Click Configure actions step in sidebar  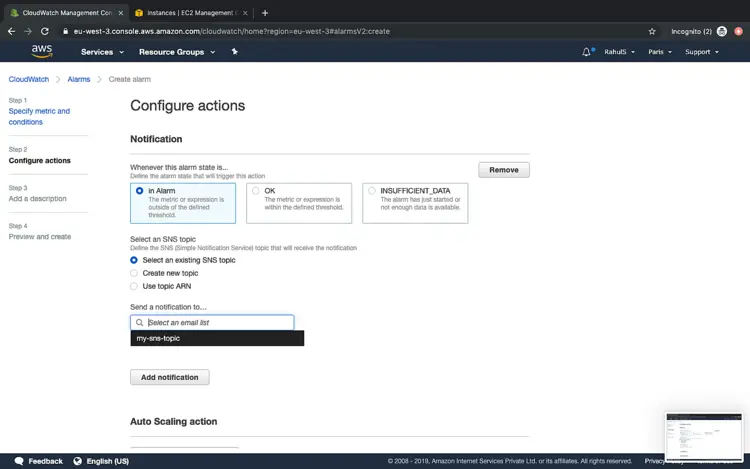click(40, 161)
